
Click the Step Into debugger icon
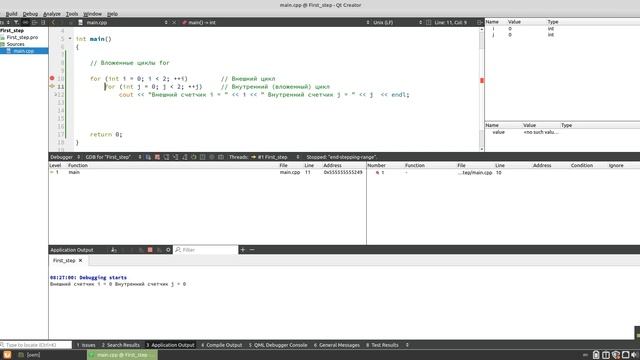[x=176, y=157]
